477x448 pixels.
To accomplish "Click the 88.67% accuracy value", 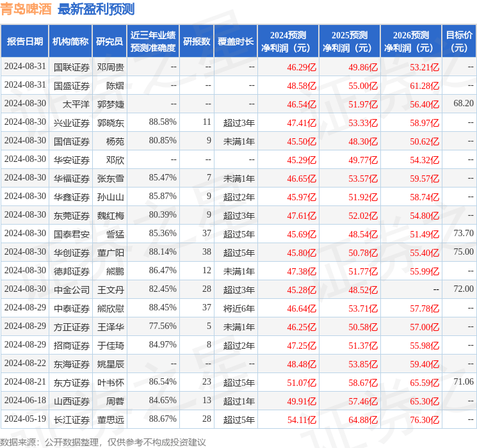I will 163,419.
